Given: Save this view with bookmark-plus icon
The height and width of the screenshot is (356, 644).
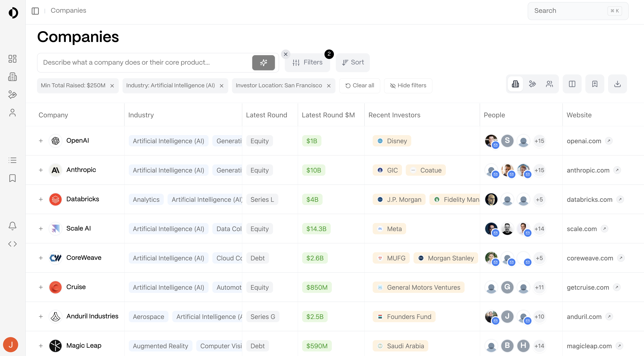Looking at the screenshot, I should click(595, 84).
